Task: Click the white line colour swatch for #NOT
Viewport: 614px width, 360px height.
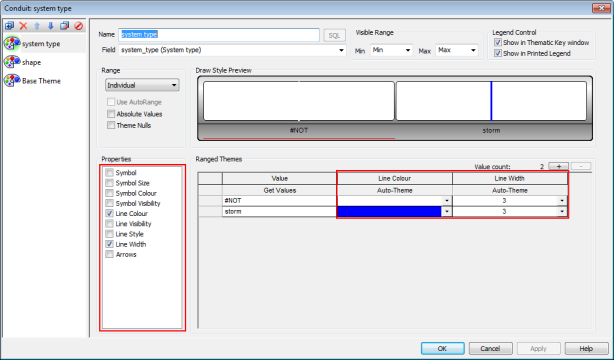Action: (x=390, y=201)
